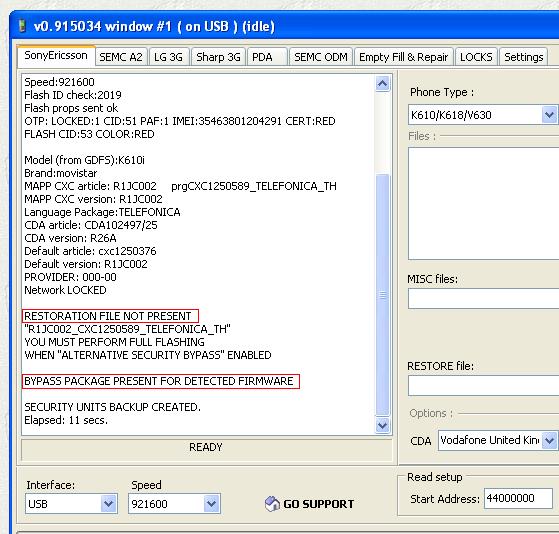Click the GO SUPPORT link
Image resolution: width=559 pixels, height=534 pixels.
pos(318,504)
